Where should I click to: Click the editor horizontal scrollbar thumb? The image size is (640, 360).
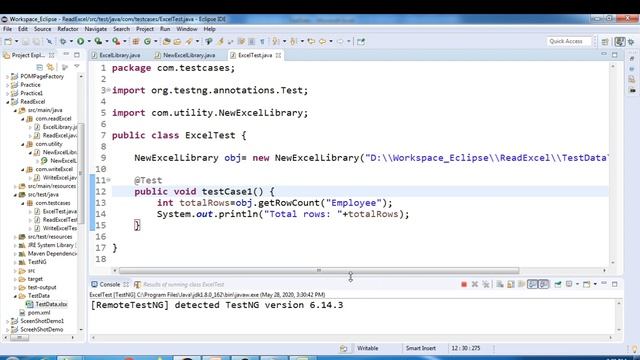coord(319,270)
